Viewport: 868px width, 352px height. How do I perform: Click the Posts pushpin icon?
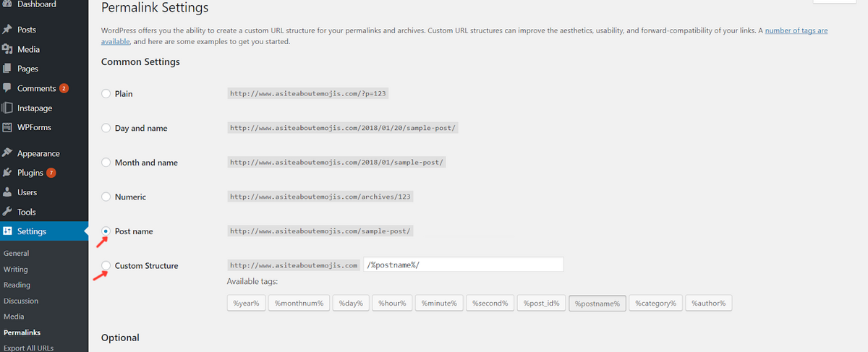(x=7, y=30)
